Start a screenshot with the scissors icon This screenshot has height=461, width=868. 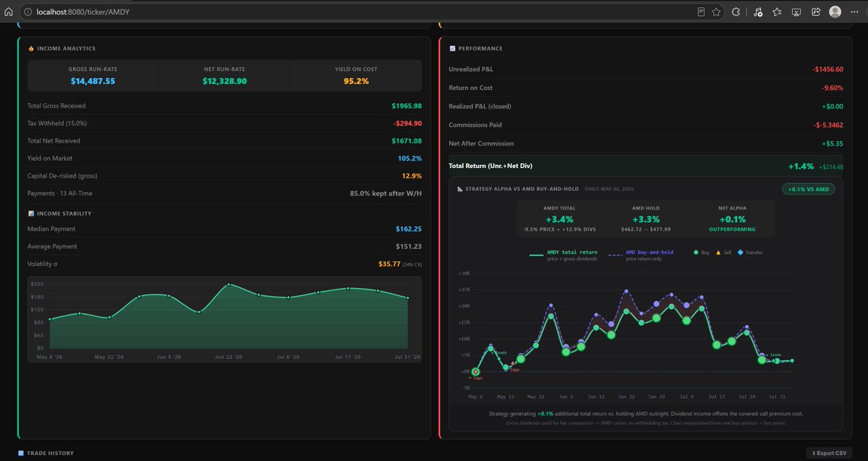pos(796,12)
